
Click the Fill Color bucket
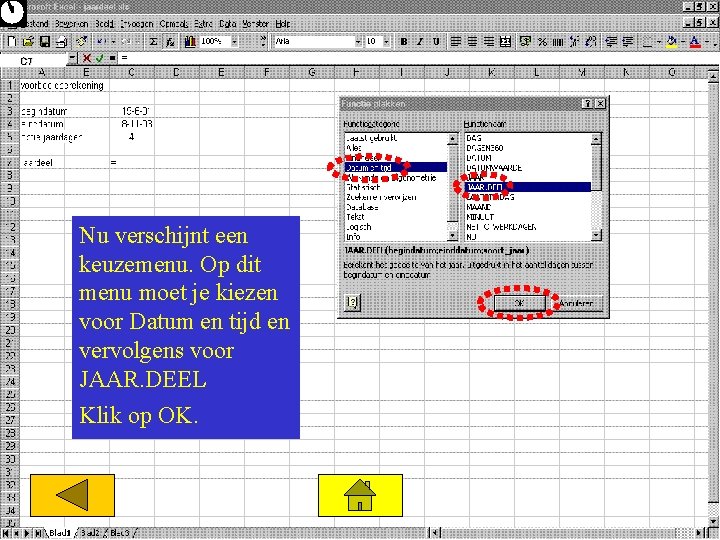click(672, 42)
